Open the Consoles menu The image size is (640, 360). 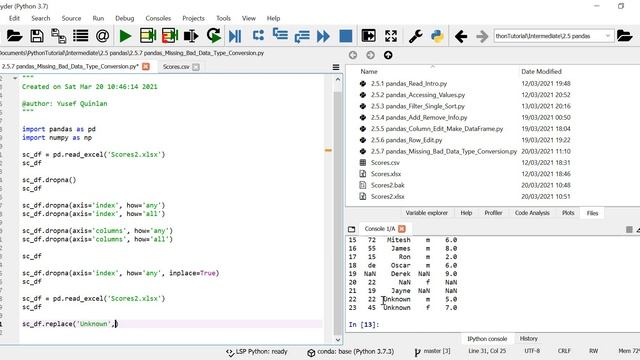coord(158,18)
